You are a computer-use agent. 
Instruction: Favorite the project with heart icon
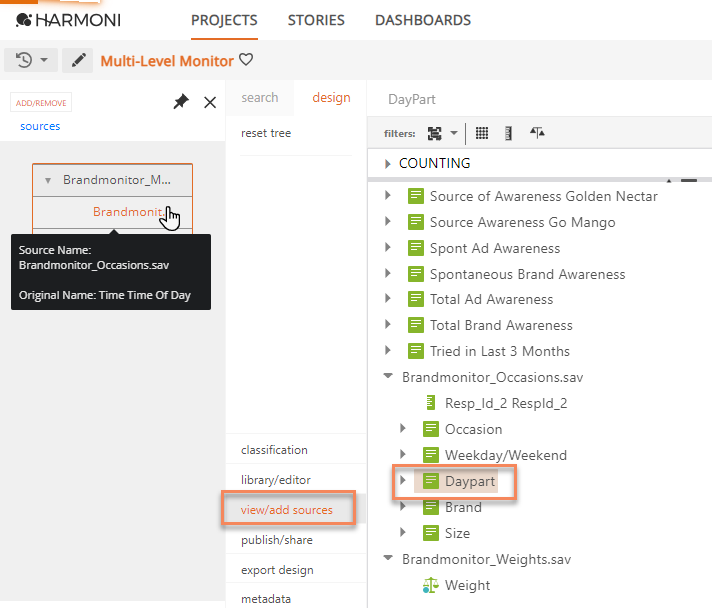246,59
